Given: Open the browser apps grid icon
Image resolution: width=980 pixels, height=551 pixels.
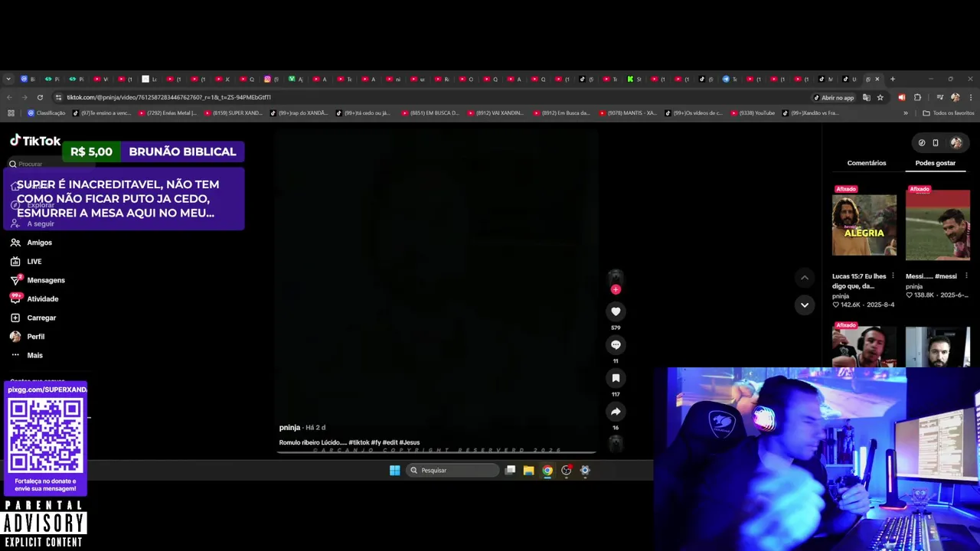Looking at the screenshot, I should [x=11, y=113].
